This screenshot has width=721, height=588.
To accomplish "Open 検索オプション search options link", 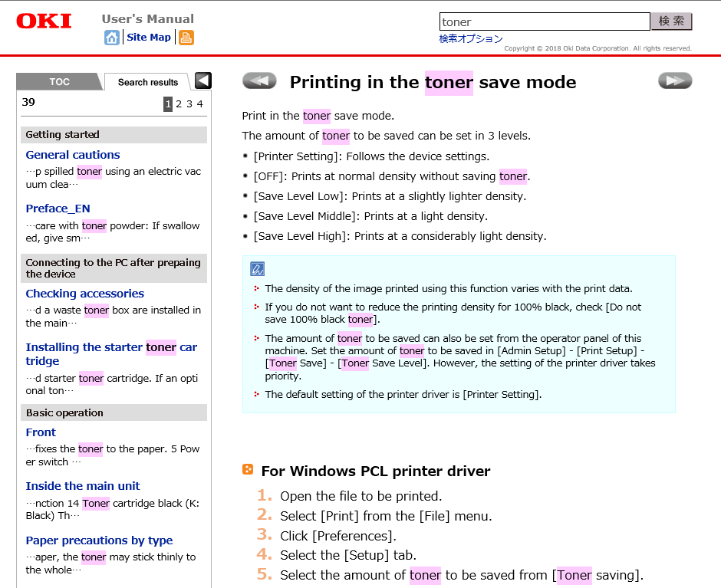I will (471, 38).
